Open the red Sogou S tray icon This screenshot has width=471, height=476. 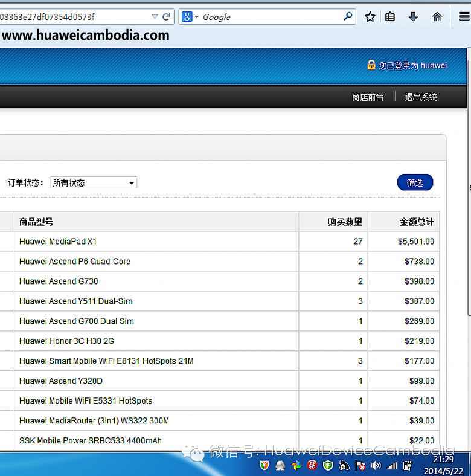312,465
